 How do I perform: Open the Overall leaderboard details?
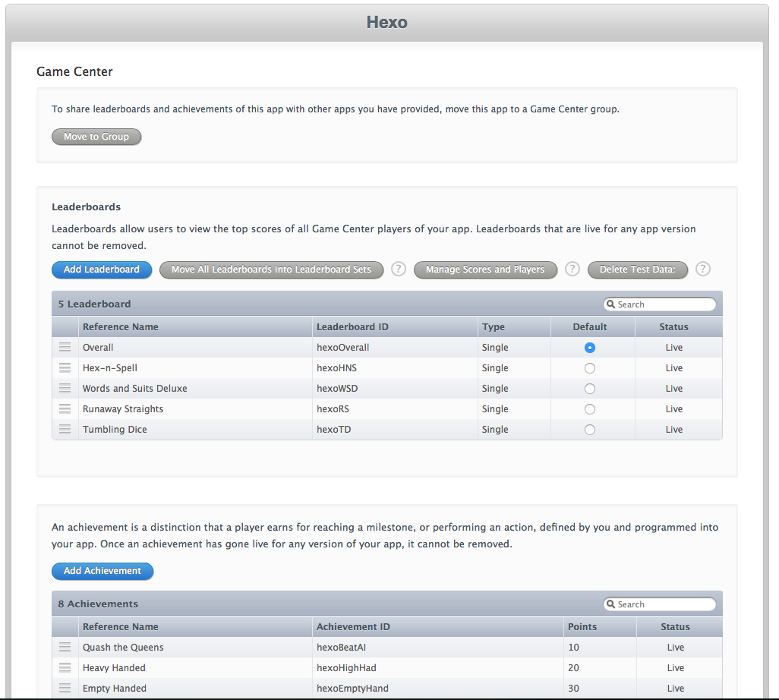(98, 347)
